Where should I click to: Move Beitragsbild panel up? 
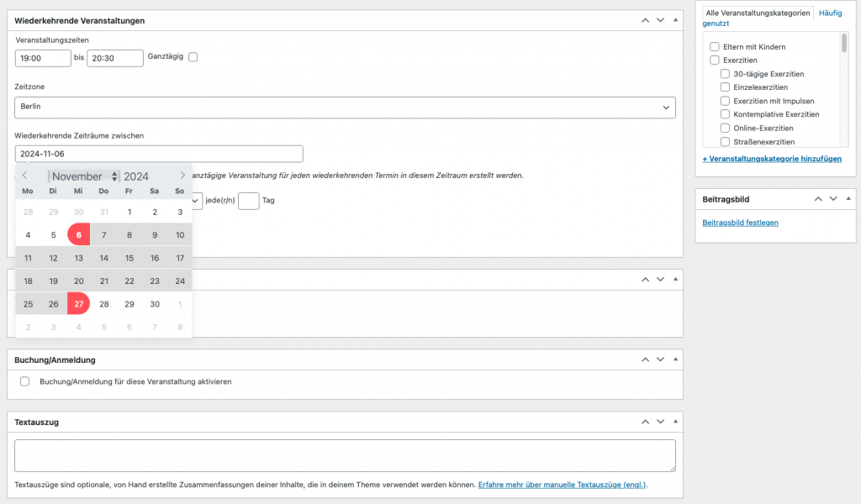point(818,199)
